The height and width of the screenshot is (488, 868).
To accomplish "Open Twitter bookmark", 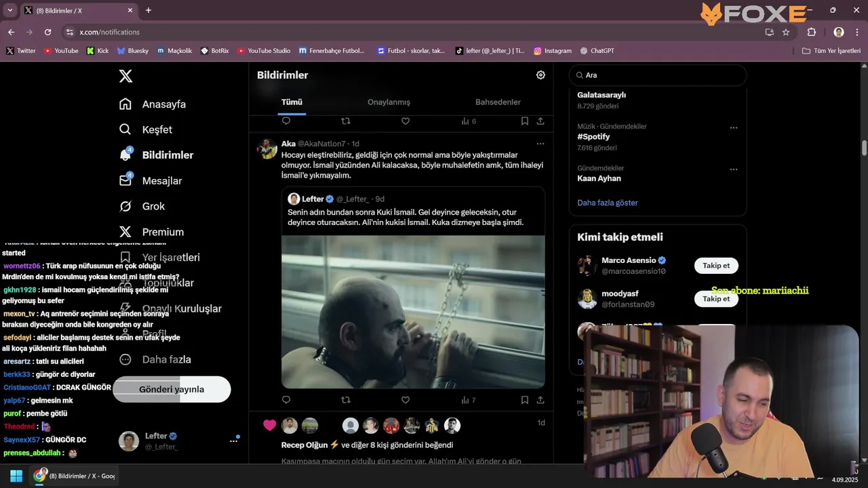I will pyautogui.click(x=20, y=51).
